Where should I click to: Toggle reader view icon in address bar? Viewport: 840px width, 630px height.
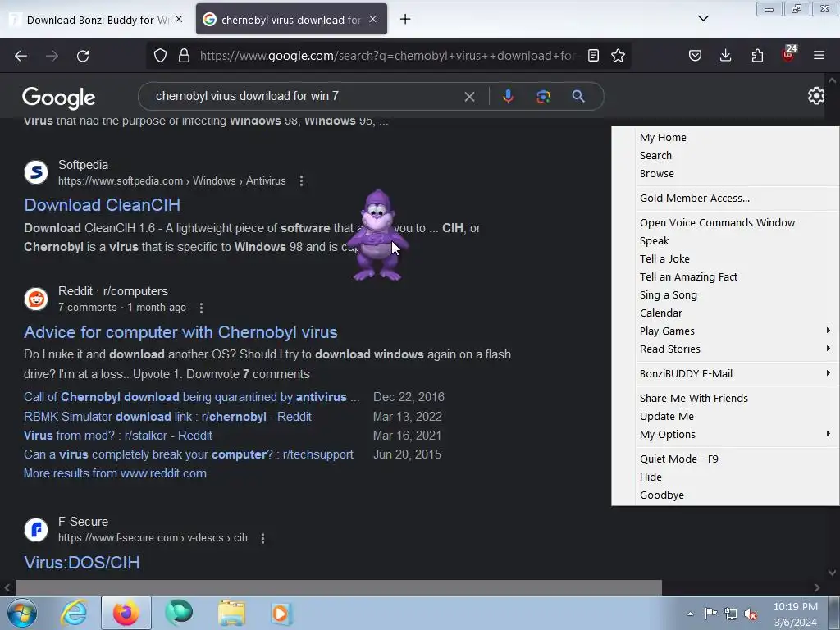(593, 56)
